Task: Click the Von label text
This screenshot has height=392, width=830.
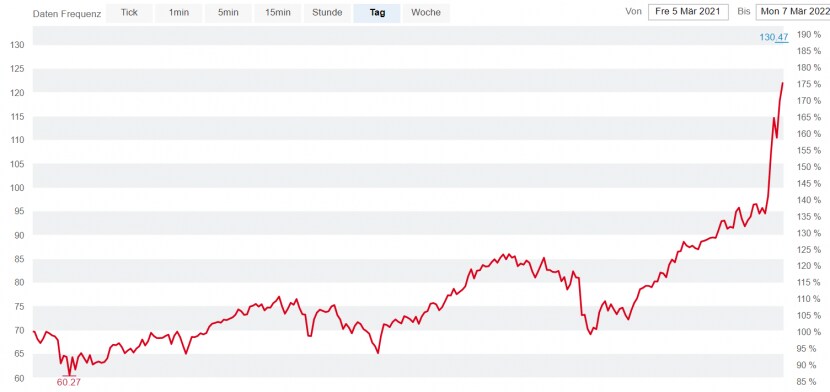Action: [x=634, y=12]
